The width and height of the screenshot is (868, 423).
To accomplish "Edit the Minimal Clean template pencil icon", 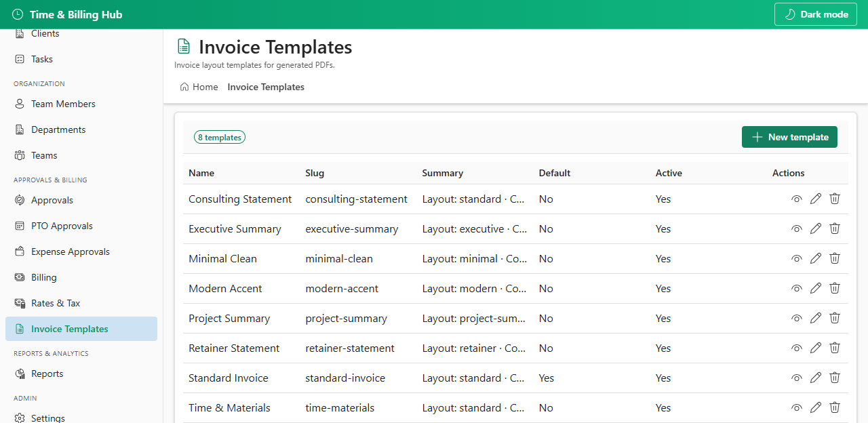I will [x=816, y=259].
